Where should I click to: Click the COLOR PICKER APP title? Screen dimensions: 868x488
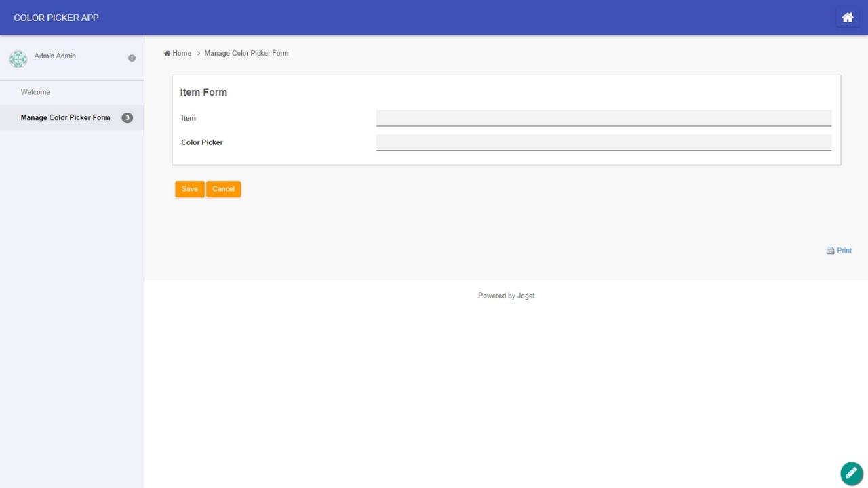tap(56, 18)
